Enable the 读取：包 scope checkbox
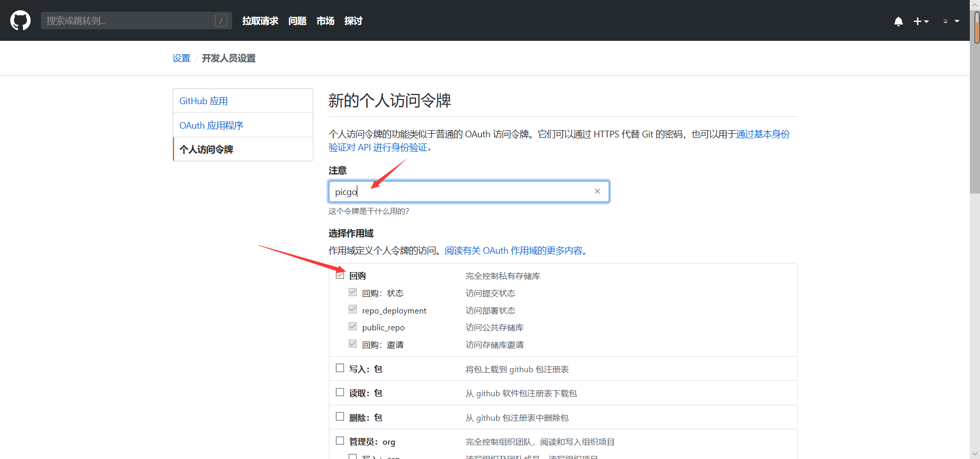Viewport: 980px width, 459px height. click(x=340, y=392)
